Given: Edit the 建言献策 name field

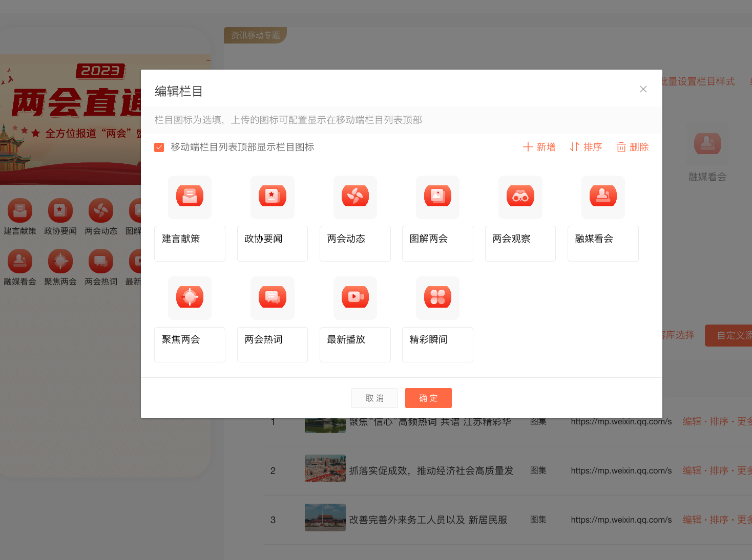Looking at the screenshot, I should pyautogui.click(x=190, y=243).
